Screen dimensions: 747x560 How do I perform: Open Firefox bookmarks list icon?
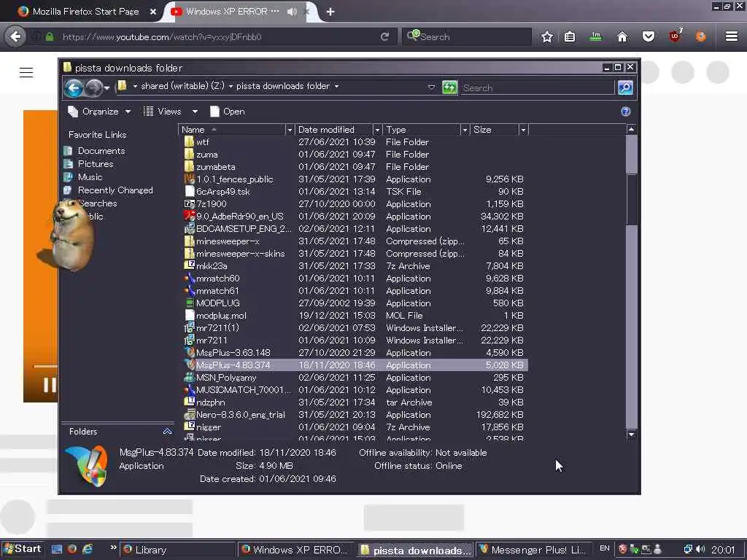tap(569, 36)
